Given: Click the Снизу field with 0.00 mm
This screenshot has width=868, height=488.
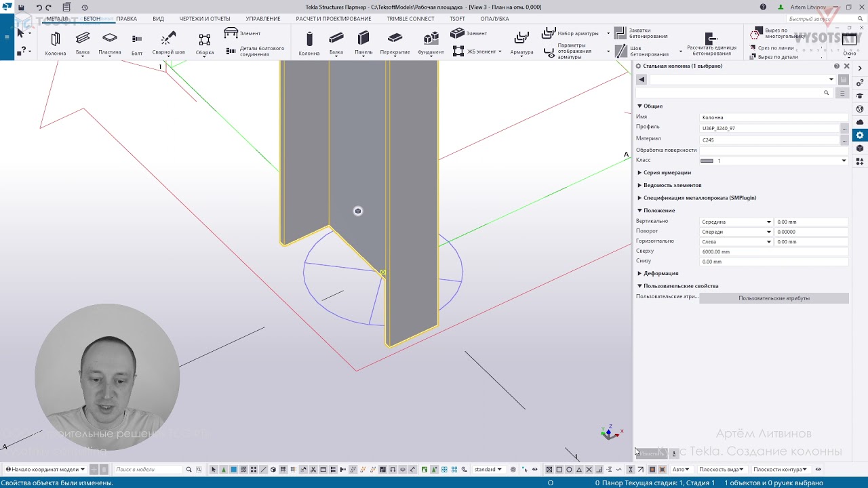Looking at the screenshot, I should coord(774,262).
